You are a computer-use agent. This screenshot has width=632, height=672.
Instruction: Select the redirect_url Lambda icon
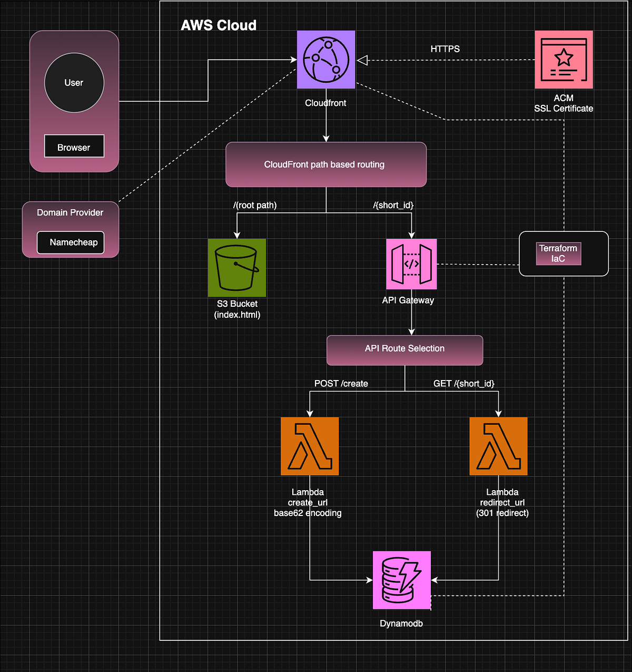[x=498, y=445]
